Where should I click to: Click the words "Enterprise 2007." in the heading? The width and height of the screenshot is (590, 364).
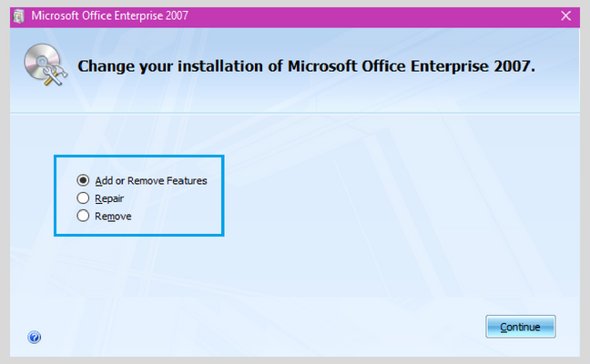click(x=473, y=66)
